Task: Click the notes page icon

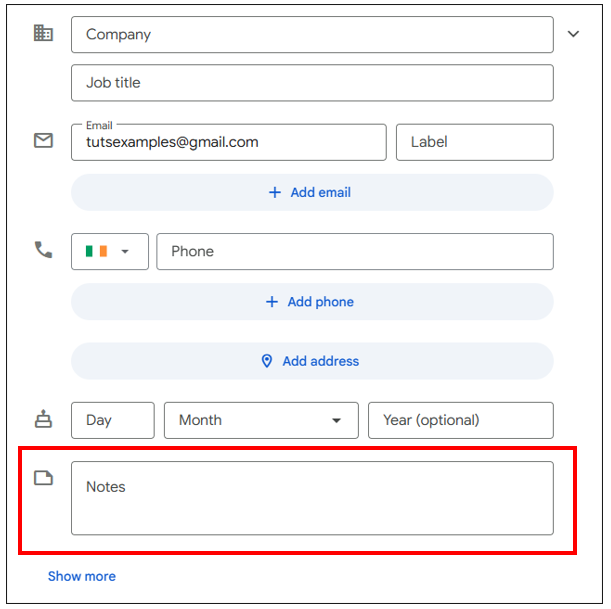Action: (x=43, y=478)
